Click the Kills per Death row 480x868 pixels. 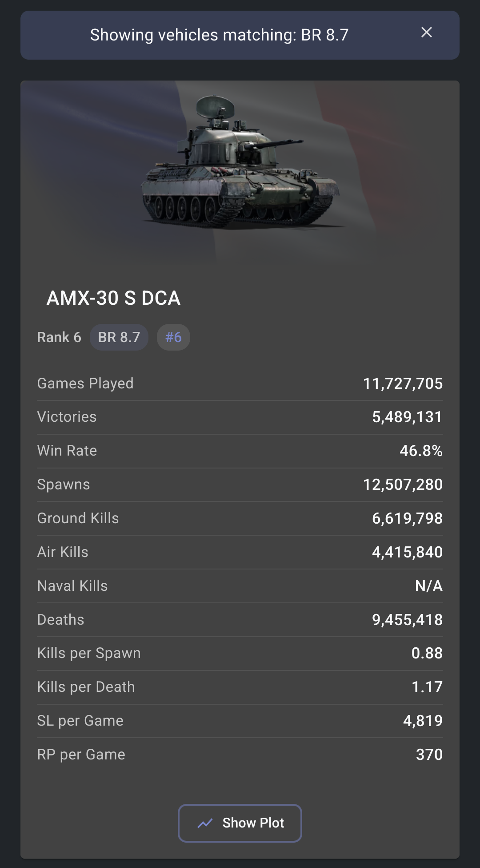point(240,687)
